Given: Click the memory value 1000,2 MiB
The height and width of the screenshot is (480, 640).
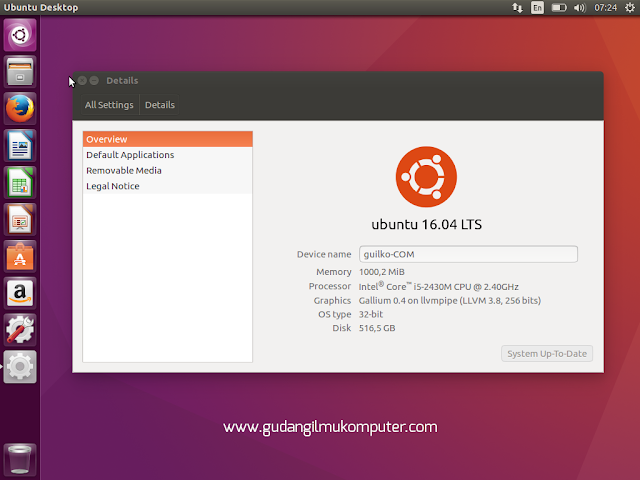Looking at the screenshot, I should tap(382, 272).
